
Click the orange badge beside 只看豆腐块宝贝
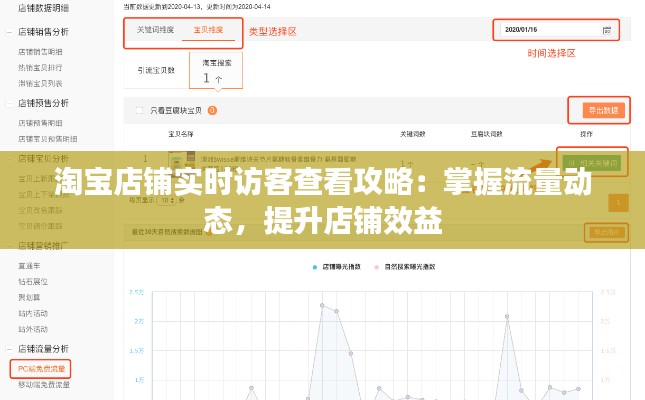(212, 111)
